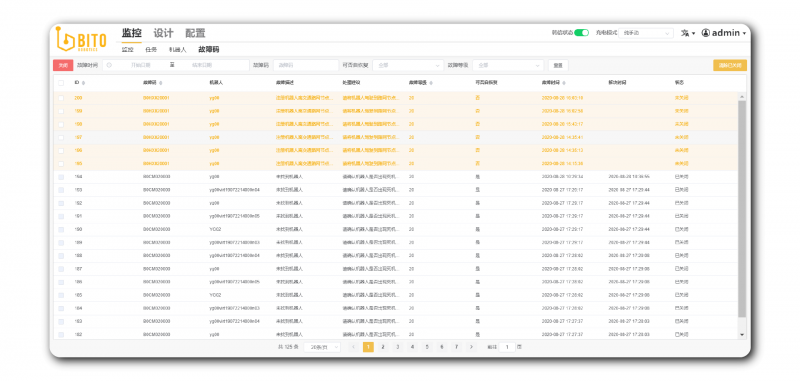
Task: Open the 充电模式 dropdown
Action: pos(645,33)
